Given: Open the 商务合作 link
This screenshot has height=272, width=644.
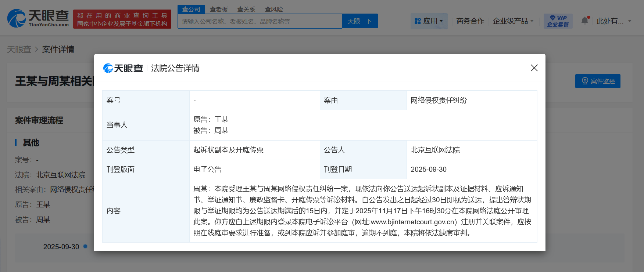Looking at the screenshot, I should tap(470, 21).
